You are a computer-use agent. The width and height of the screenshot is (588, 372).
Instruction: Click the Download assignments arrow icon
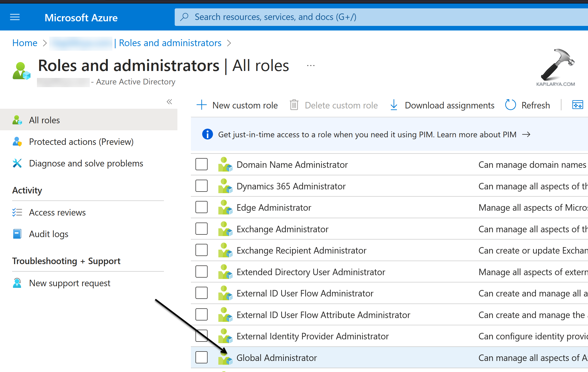[x=394, y=105]
